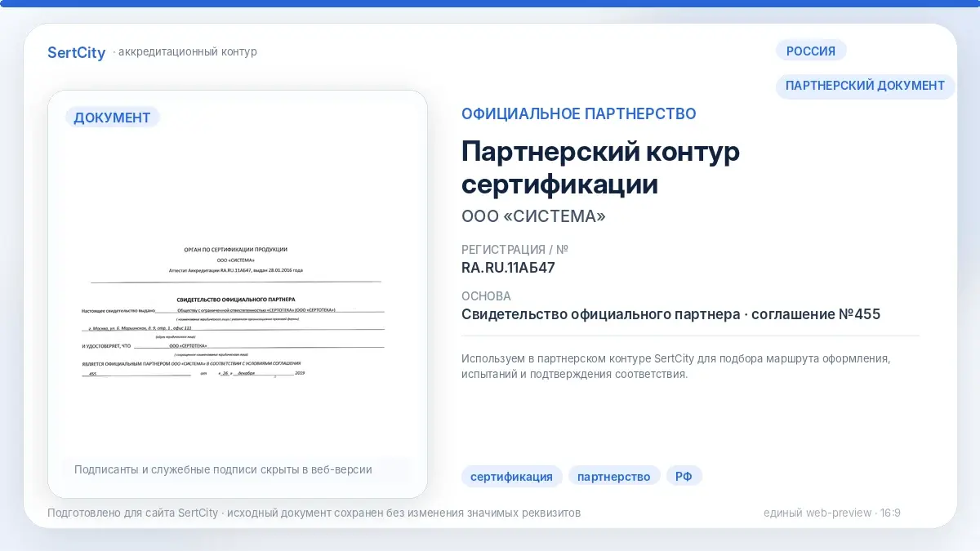This screenshot has height=551, width=980.
Task: Click ОРГАН ПО СЕРТИФИКАЦИИ ПРОДУКЦИИ line in document
Action: (236, 248)
